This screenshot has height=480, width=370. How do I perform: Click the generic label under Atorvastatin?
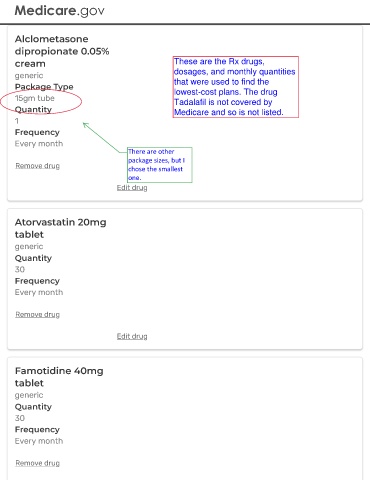coord(29,247)
